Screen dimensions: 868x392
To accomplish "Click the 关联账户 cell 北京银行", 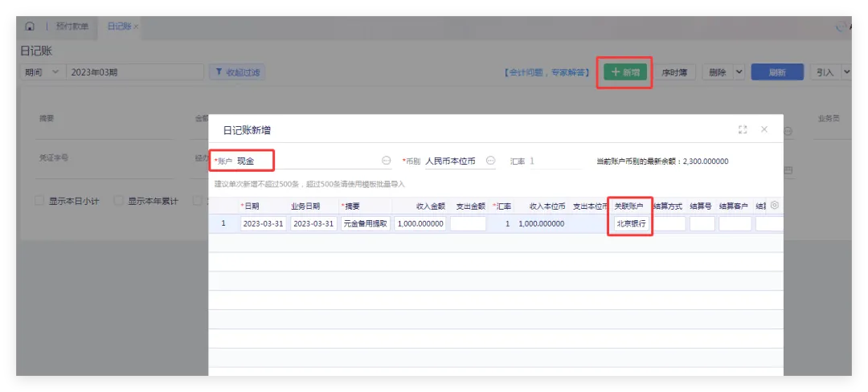I will click(x=631, y=223).
